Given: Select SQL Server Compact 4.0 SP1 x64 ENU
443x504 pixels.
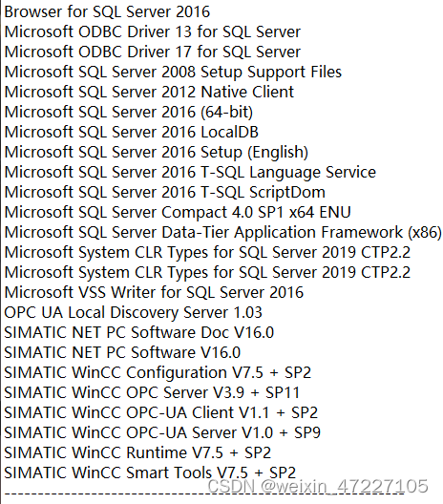Looking at the screenshot, I should (x=178, y=213).
